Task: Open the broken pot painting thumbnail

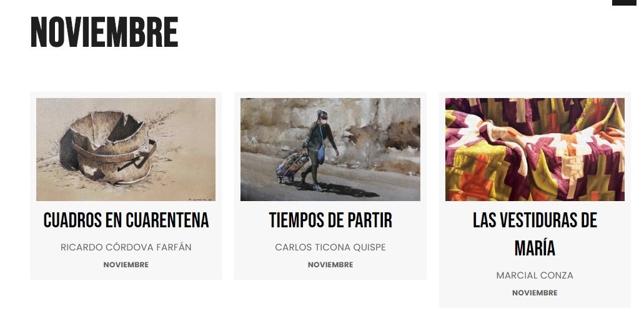Action: click(x=126, y=149)
